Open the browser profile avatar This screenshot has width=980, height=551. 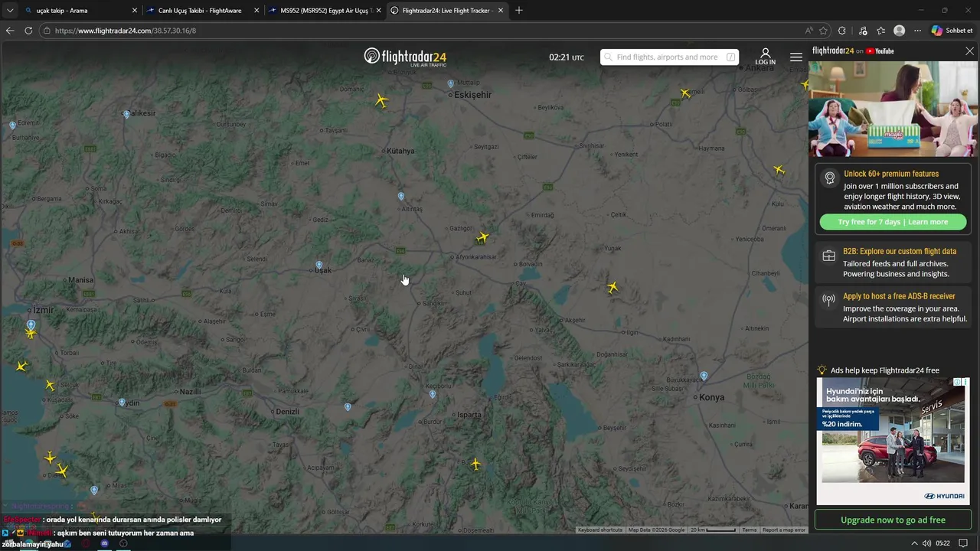point(900,31)
